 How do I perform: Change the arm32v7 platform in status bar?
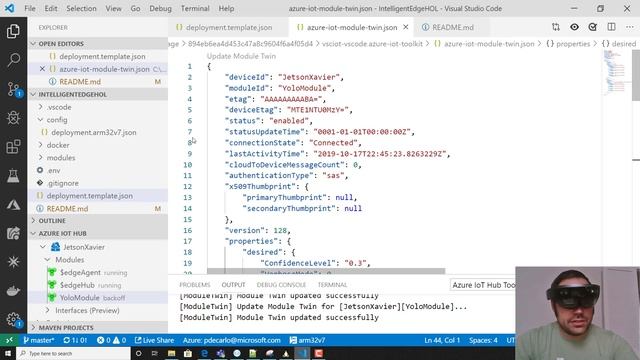[307, 340]
